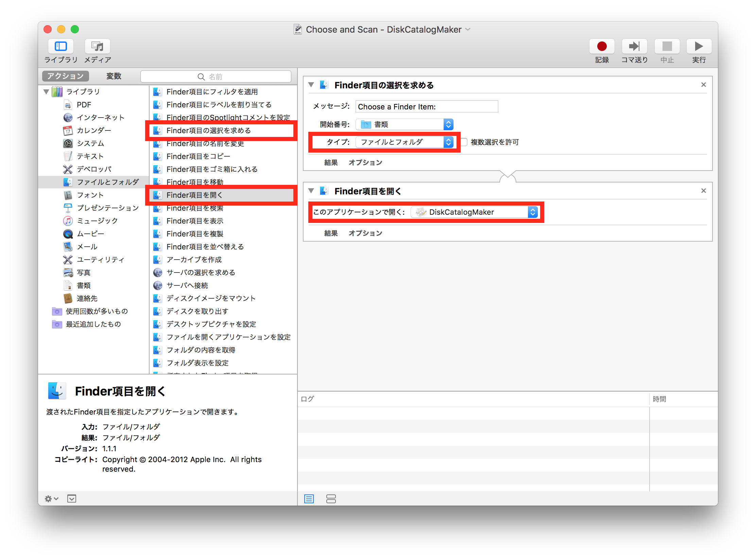Open the タイプ ファイルとフォルダ dropdown

[405, 142]
